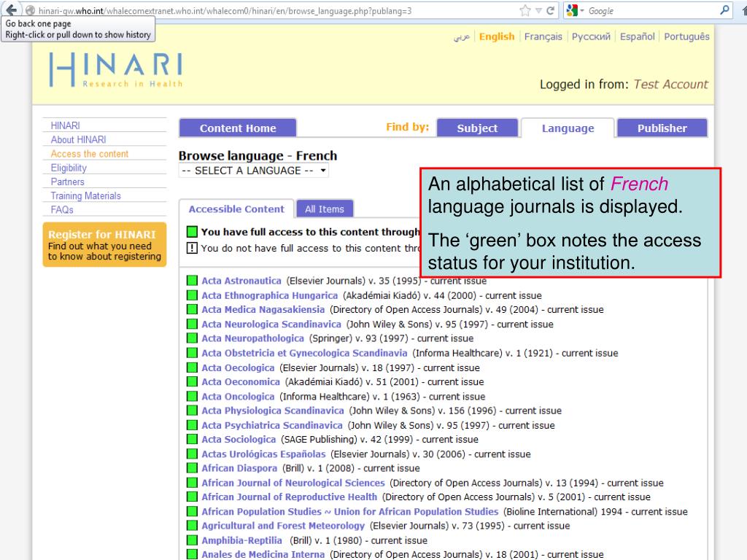Open the Acta Medica Nagasakiensia journal
This screenshot has height=560, width=747.
point(263,309)
